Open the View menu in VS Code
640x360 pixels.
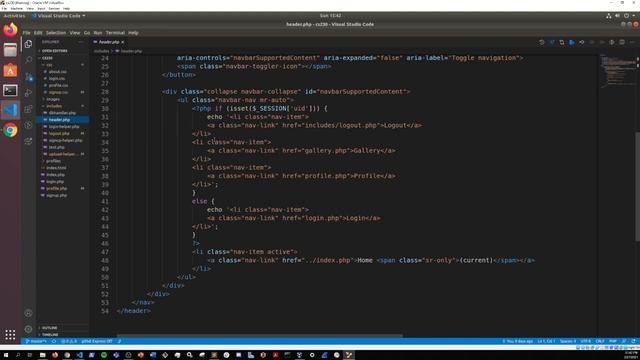pos(75,33)
